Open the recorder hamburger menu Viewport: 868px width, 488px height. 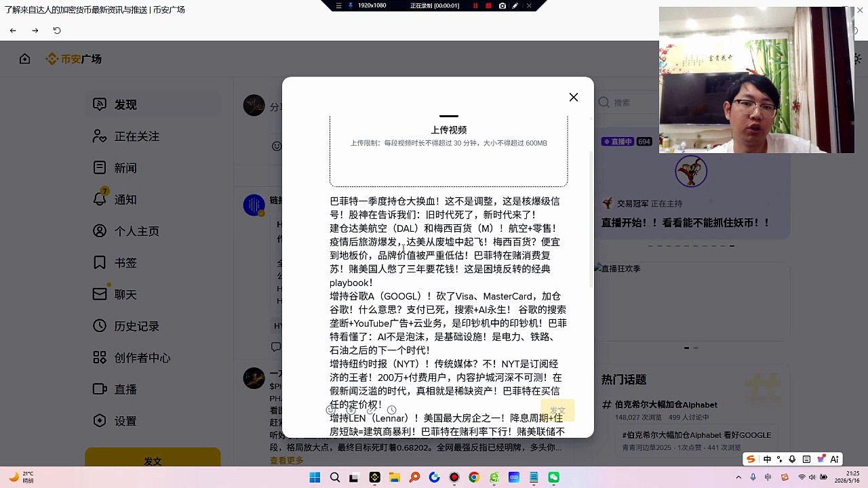(339, 5)
